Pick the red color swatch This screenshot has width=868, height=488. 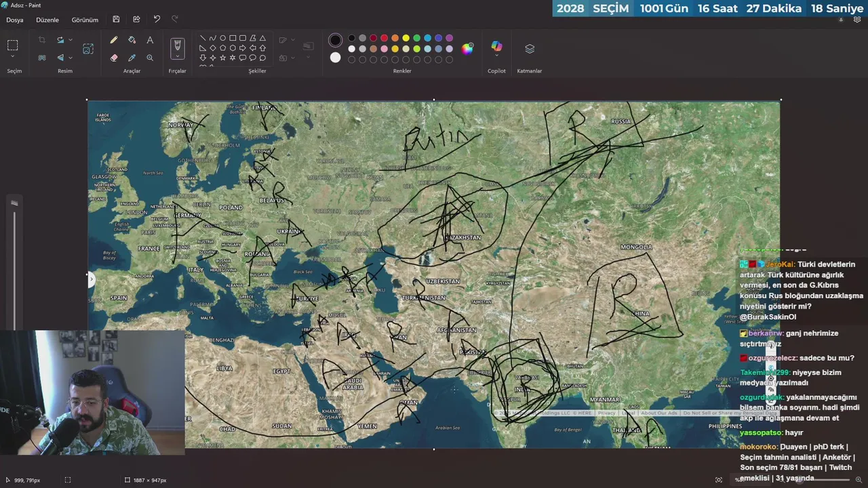384,38
